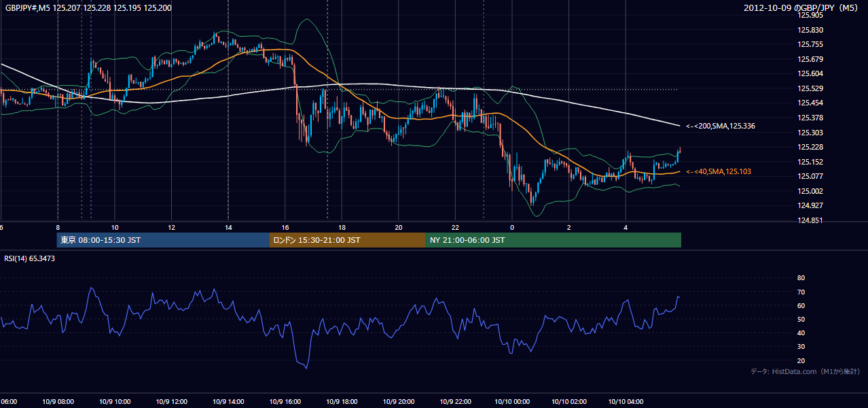Click the 125.830 price axis value
Screen dimensions: 868x408
point(810,30)
